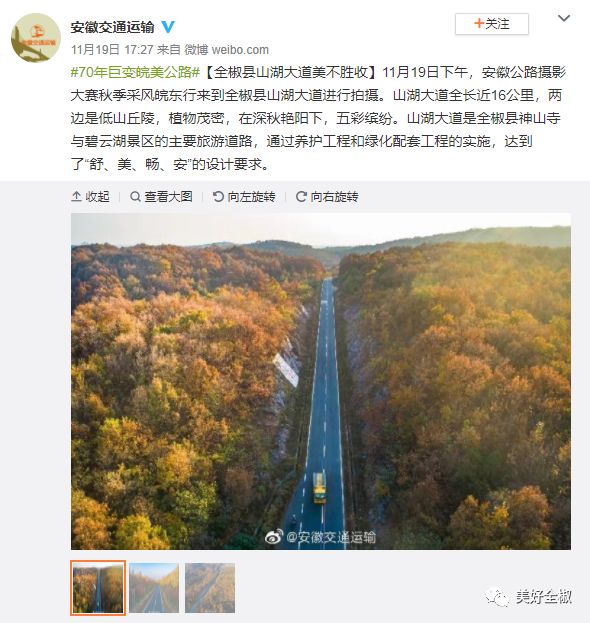Click 查看大图 text to view full image
The width and height of the screenshot is (590, 623).
(x=168, y=196)
